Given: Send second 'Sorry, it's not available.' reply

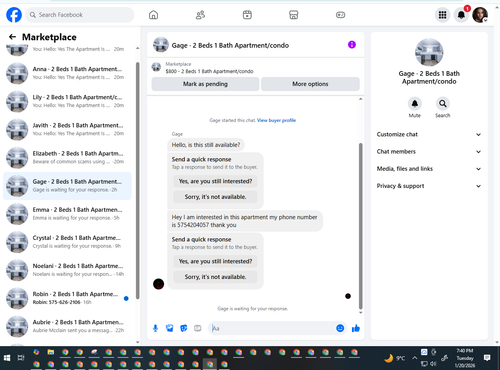Looking at the screenshot, I should click(215, 277).
